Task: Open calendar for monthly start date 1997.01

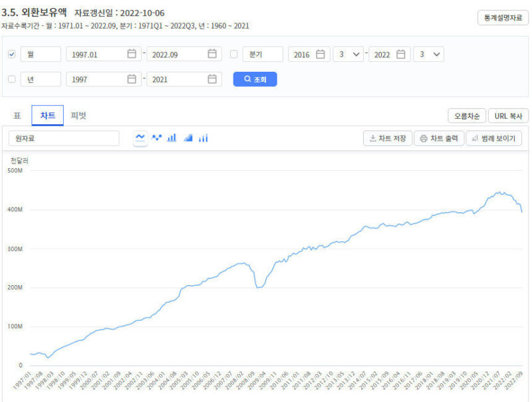Action: point(132,54)
